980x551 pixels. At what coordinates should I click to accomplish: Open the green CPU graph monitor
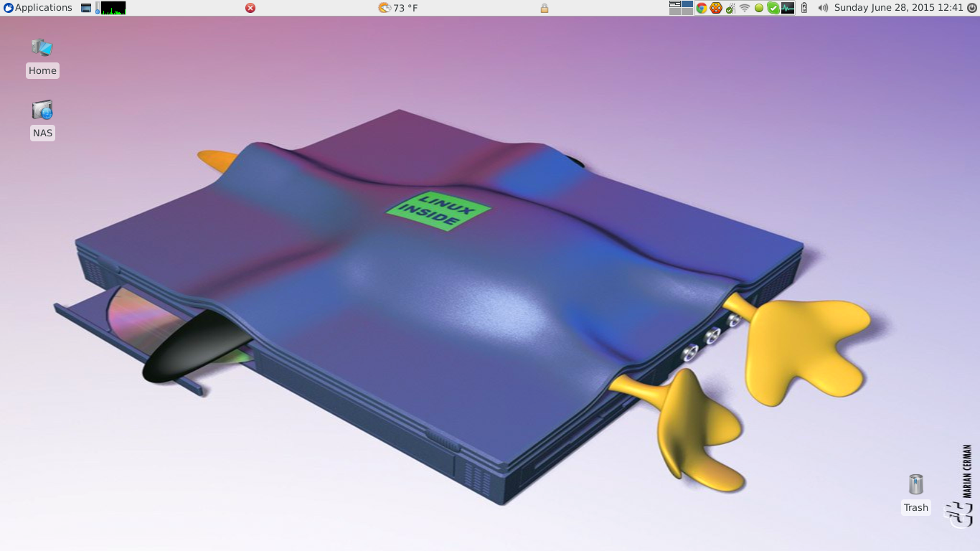pyautogui.click(x=113, y=8)
